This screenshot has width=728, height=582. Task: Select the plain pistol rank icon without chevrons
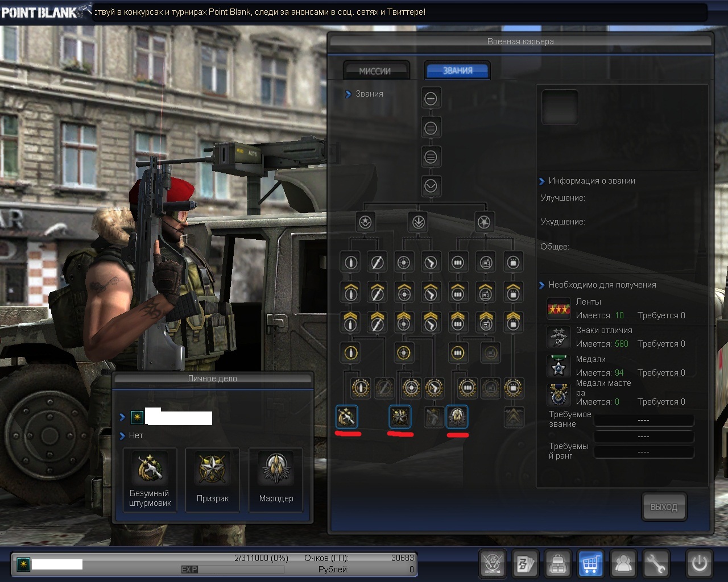click(431, 263)
